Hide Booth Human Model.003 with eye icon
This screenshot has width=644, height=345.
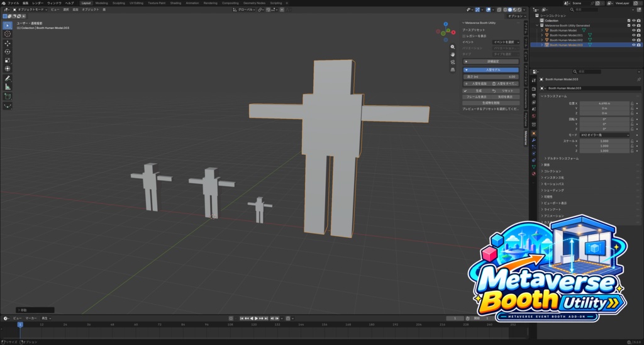[x=634, y=45]
